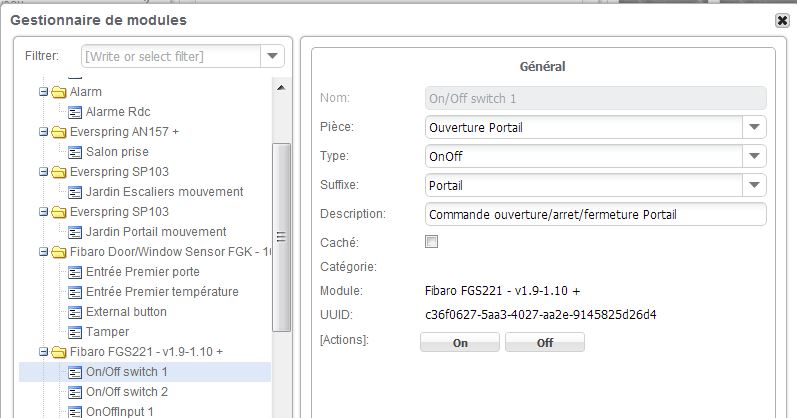The image size is (797, 418).
Task: Select Entrée Premier température tree item
Action: click(161, 292)
